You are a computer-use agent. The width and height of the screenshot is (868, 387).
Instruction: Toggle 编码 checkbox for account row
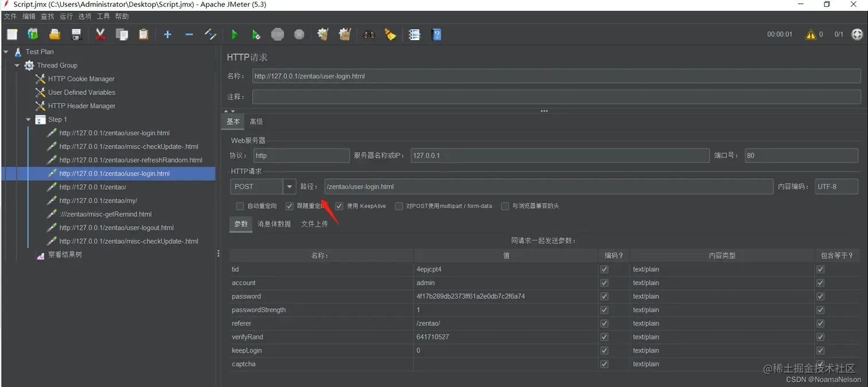tap(604, 283)
